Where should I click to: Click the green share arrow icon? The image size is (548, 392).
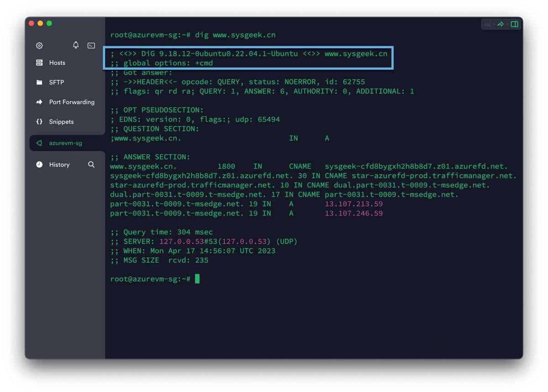(x=501, y=24)
